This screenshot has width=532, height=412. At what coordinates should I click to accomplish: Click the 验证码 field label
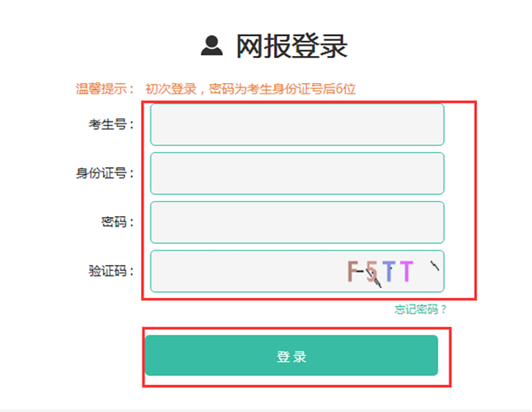point(110,270)
